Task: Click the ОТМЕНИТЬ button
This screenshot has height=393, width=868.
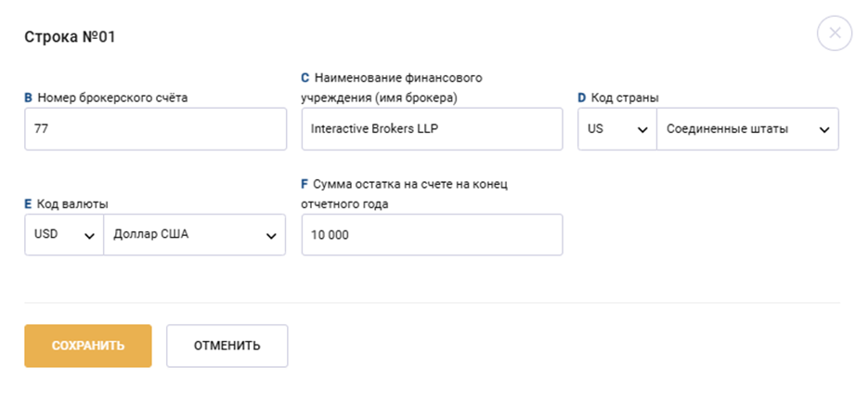Action: (x=227, y=346)
